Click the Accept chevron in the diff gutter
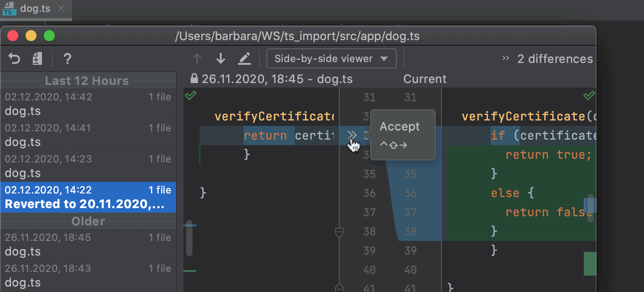Viewport: 644px width, 292px height. [351, 135]
